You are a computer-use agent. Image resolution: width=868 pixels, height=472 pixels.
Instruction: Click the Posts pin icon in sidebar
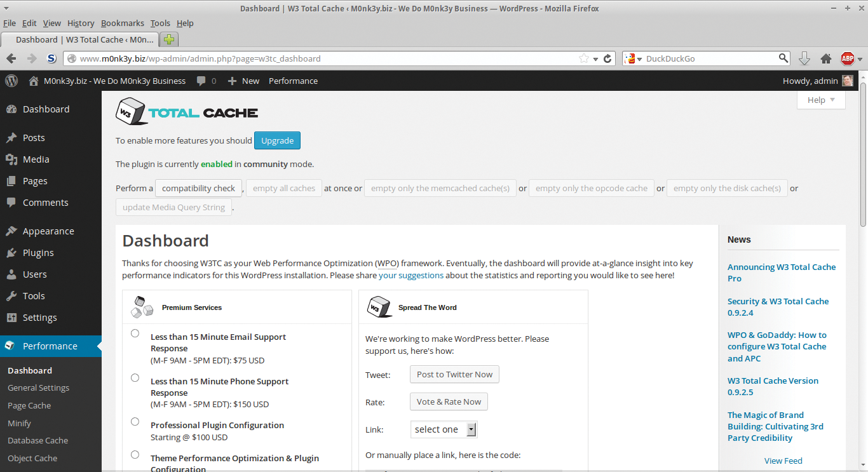tap(11, 138)
